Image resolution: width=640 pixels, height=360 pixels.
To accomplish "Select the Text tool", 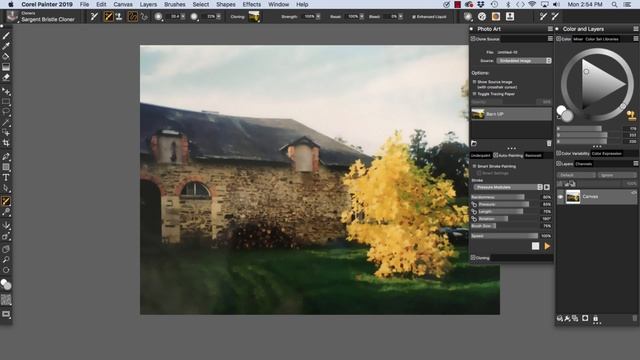I will point(6,178).
